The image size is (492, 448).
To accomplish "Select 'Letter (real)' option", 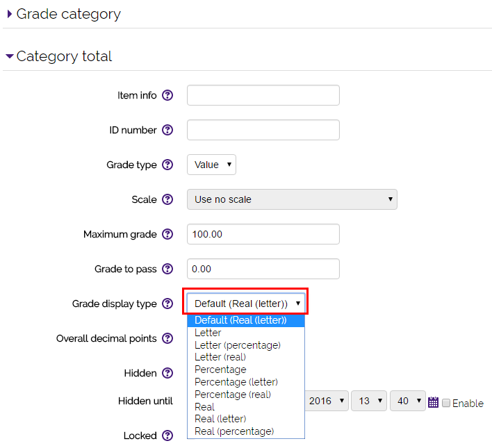I will point(246,357).
